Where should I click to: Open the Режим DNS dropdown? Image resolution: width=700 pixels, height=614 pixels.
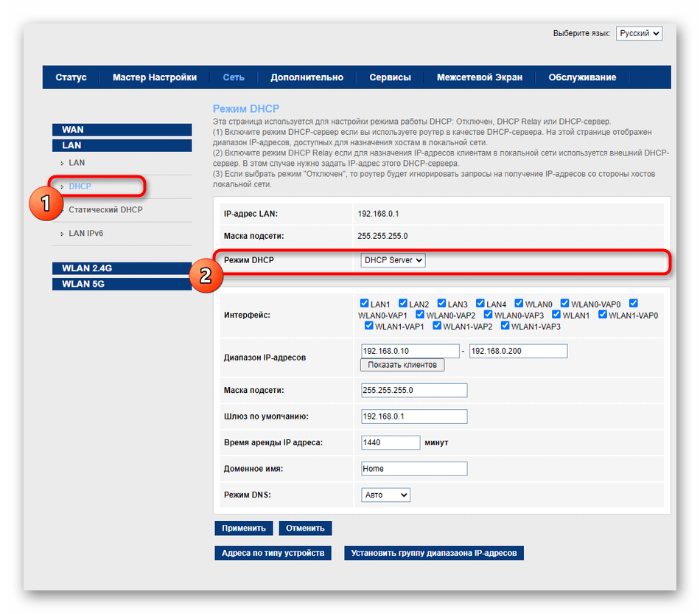[x=385, y=495]
